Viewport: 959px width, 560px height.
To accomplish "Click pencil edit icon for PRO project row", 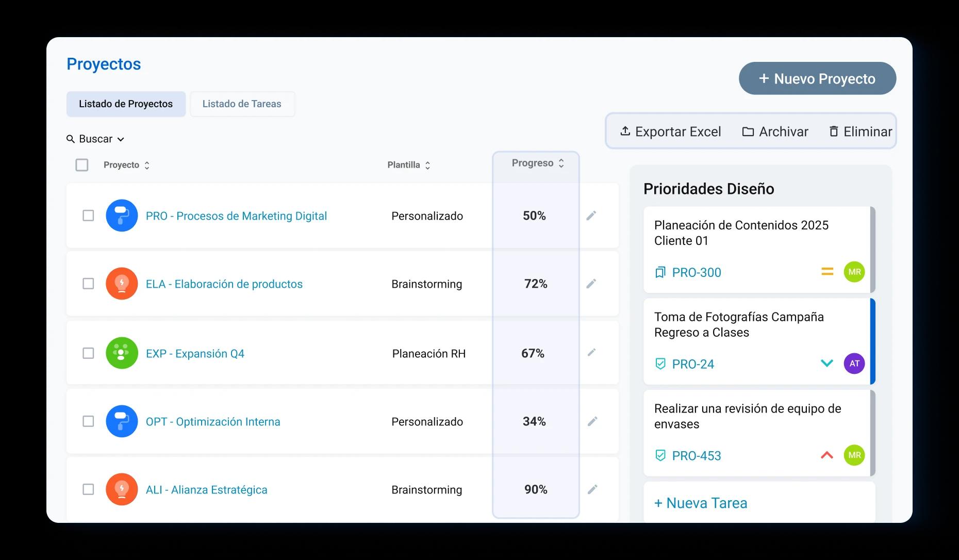I will (x=591, y=216).
